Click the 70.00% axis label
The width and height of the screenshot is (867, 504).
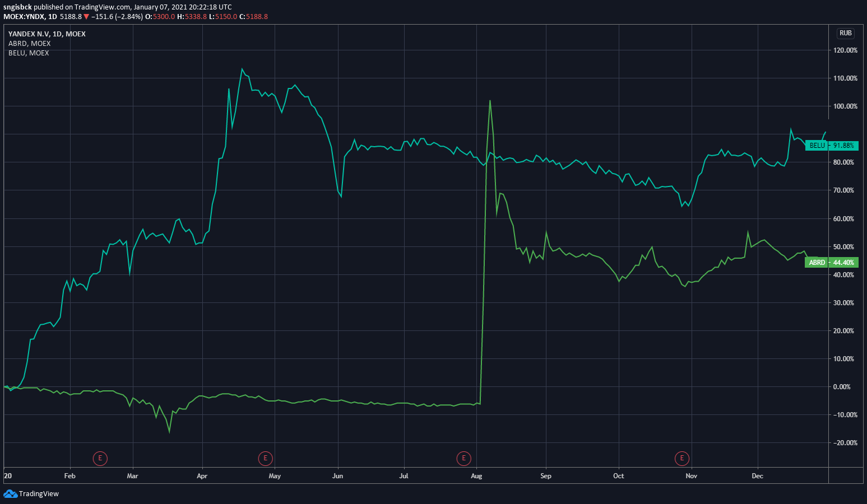pos(844,190)
